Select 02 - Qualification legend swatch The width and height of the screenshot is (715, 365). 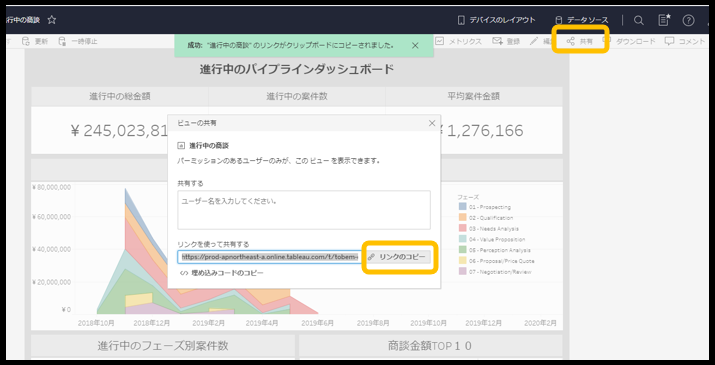click(x=462, y=218)
